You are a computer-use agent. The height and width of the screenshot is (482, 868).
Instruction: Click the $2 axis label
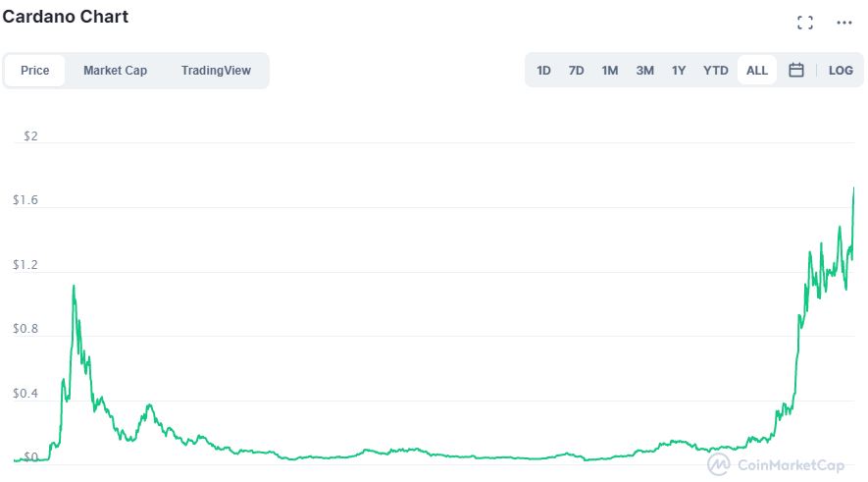[x=30, y=136]
